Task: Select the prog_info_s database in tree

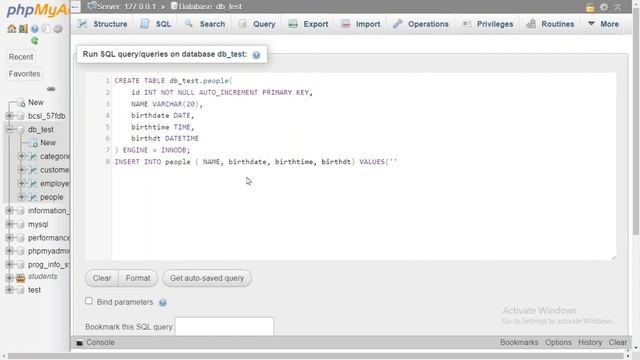Action: [x=49, y=264]
